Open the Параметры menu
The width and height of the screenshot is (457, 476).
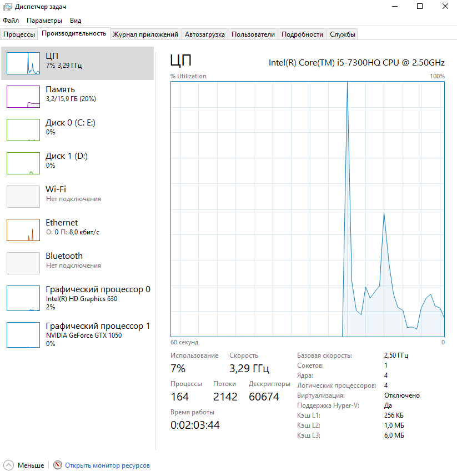(x=44, y=21)
